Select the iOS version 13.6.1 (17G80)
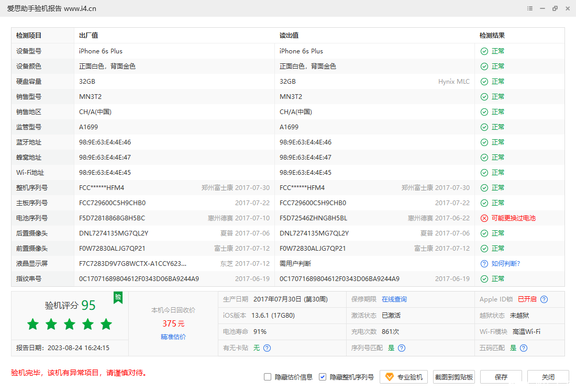The image size is (576, 392). pos(273,316)
